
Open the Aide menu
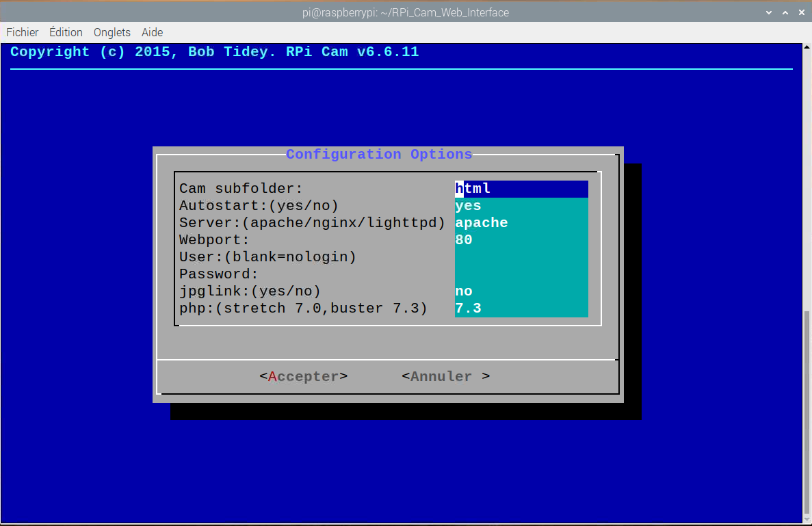(x=153, y=32)
